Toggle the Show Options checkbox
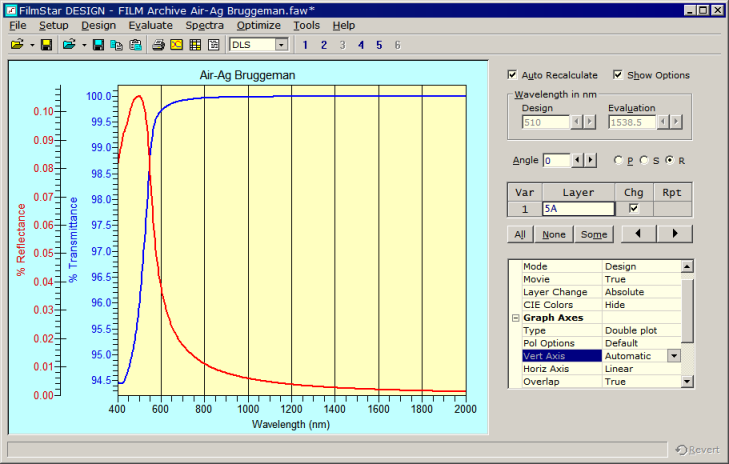 [x=617, y=75]
